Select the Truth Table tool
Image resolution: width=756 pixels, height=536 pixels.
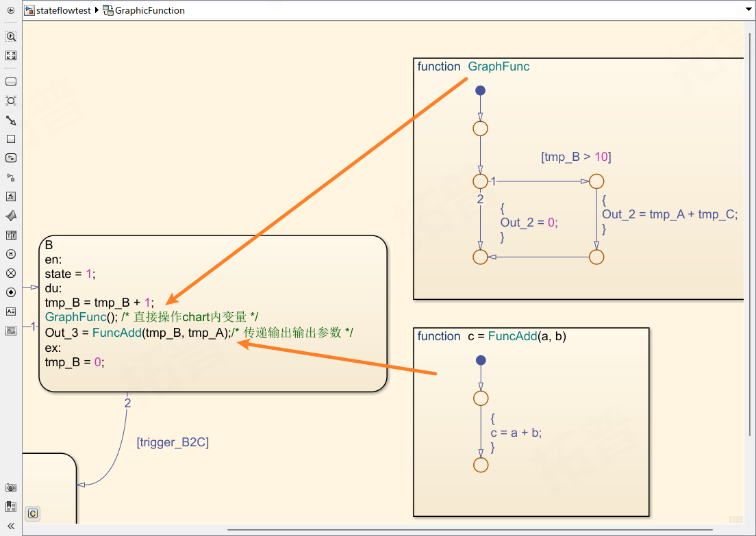[x=11, y=235]
